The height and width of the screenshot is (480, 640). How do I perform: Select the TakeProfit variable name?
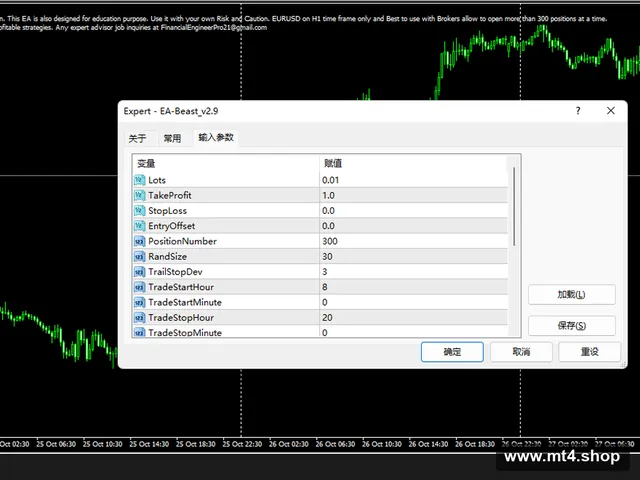point(170,195)
